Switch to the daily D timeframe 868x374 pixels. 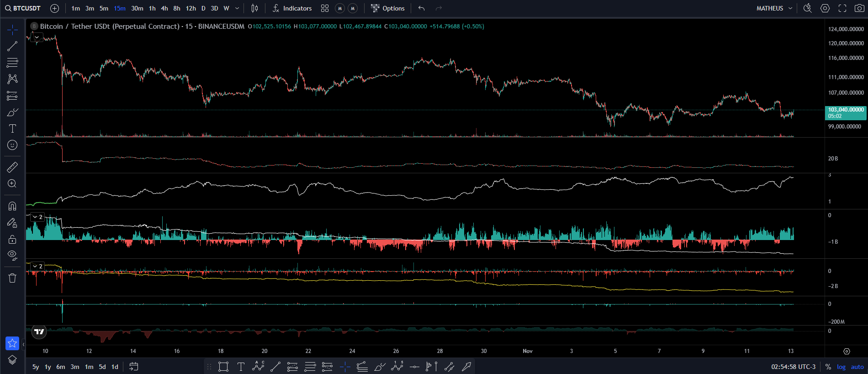coord(203,8)
